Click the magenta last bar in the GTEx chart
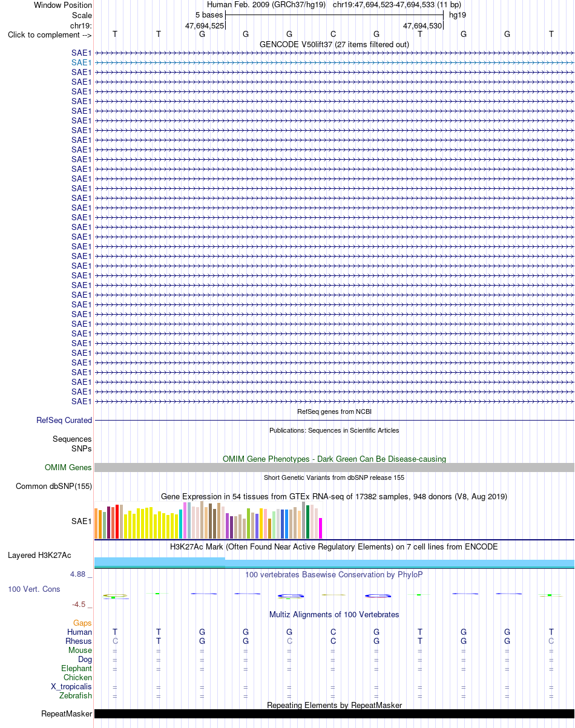 click(321, 528)
